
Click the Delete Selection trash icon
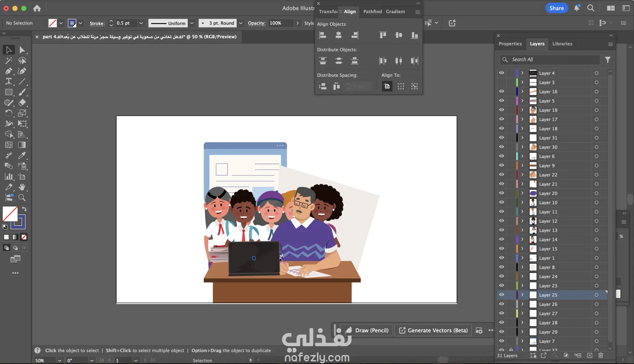601,355
